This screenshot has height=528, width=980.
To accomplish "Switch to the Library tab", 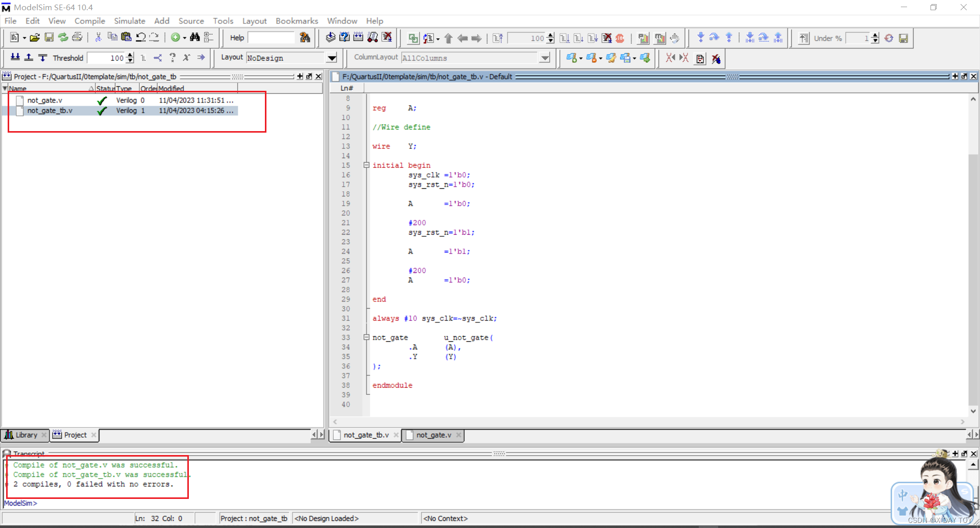I will point(26,435).
